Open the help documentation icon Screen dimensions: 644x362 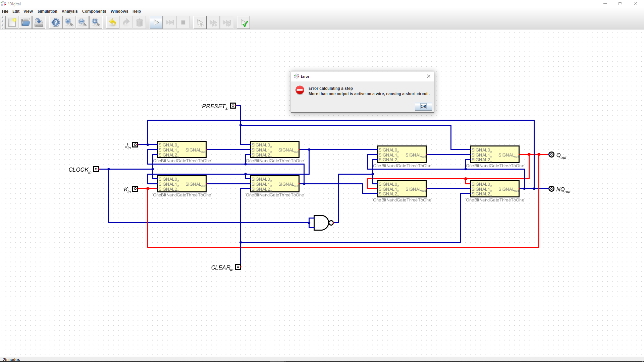click(55, 22)
